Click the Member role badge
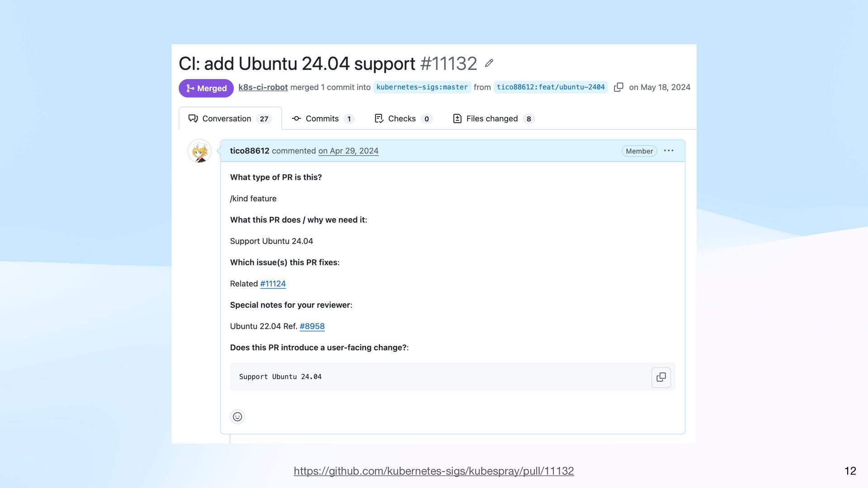Viewport: 868px width, 488px height. click(x=639, y=151)
